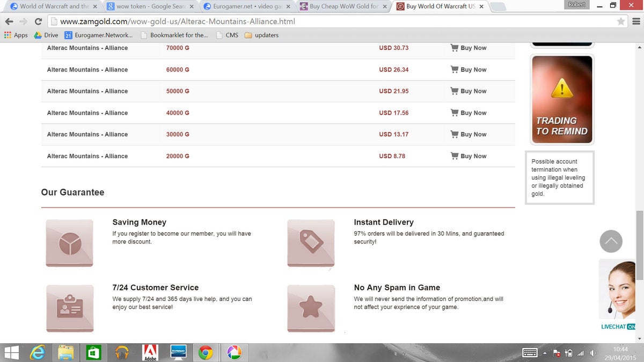Open the updaters bookmark folder
The width and height of the screenshot is (644, 362).
pyautogui.click(x=261, y=35)
